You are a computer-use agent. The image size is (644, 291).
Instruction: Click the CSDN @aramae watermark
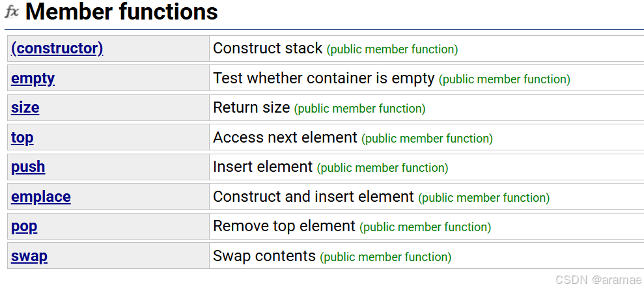(x=598, y=280)
